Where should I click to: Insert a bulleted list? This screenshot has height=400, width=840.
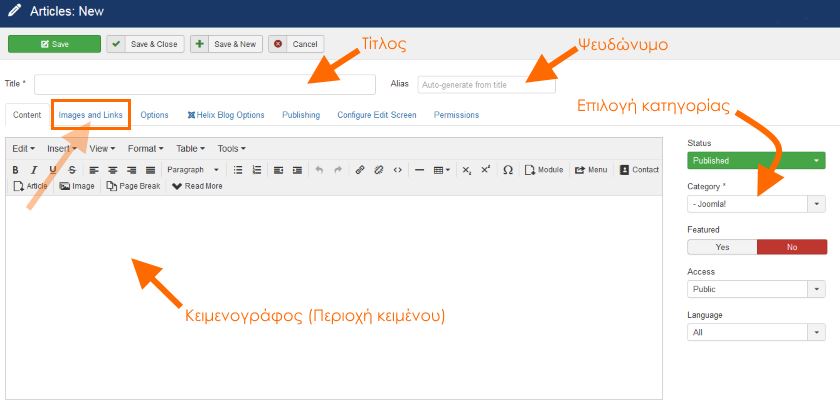point(238,170)
